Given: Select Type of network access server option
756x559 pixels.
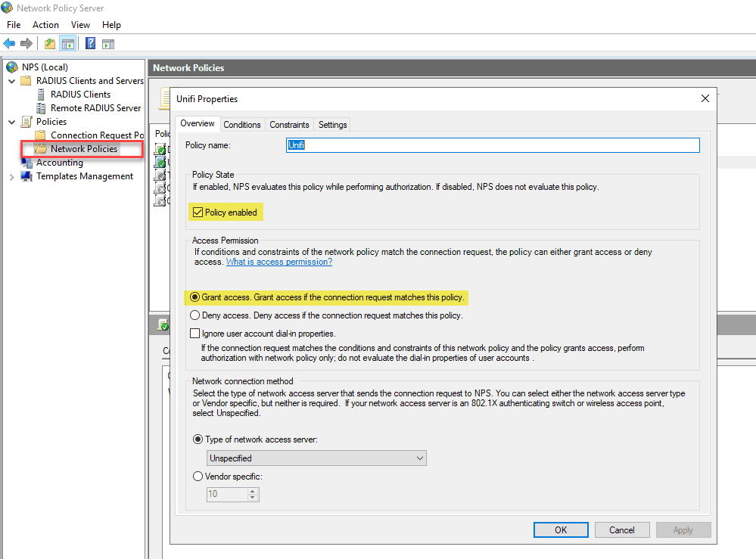Looking at the screenshot, I should pyautogui.click(x=198, y=439).
